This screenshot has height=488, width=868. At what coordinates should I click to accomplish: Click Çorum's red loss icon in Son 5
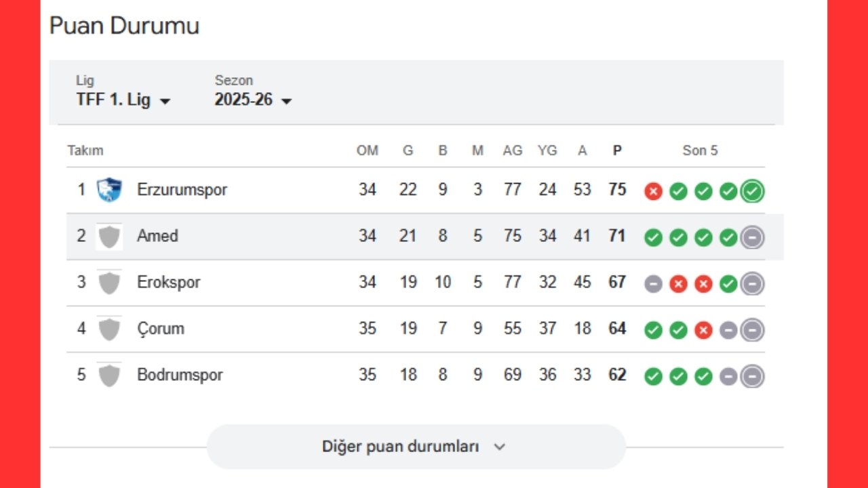pos(703,330)
